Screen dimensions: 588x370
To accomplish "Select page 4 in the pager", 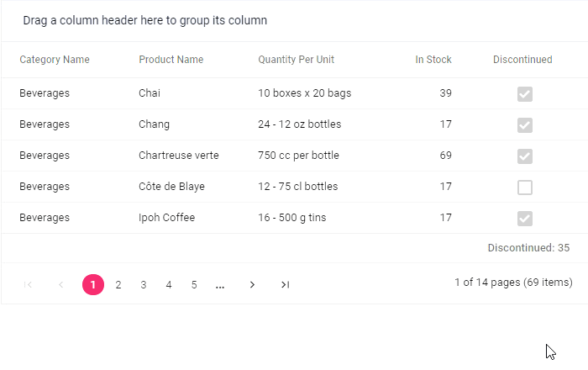I will pyautogui.click(x=169, y=285).
